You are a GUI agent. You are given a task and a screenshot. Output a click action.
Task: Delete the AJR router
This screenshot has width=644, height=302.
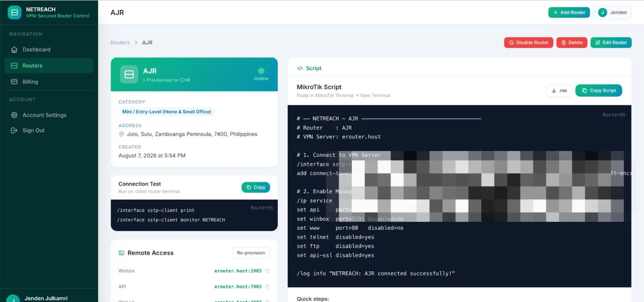coord(572,43)
